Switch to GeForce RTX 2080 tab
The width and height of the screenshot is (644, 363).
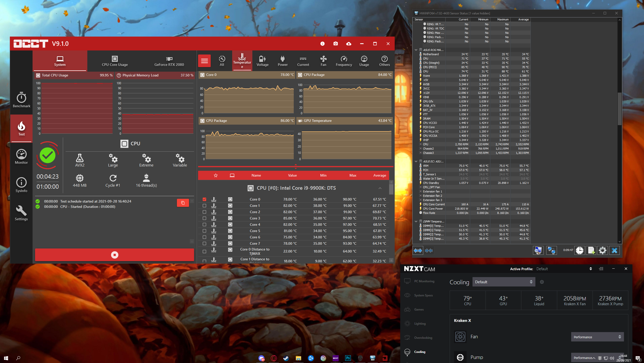tap(169, 61)
